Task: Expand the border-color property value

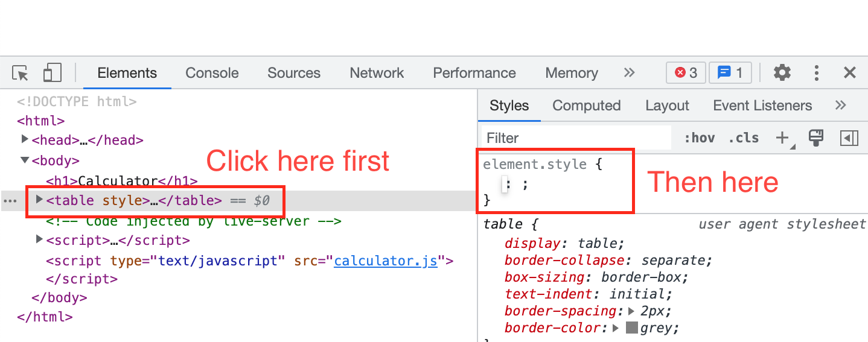Action: [616, 328]
